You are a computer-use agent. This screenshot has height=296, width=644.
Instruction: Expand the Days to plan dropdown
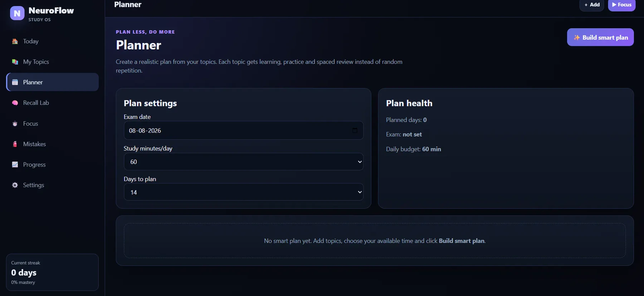243,192
